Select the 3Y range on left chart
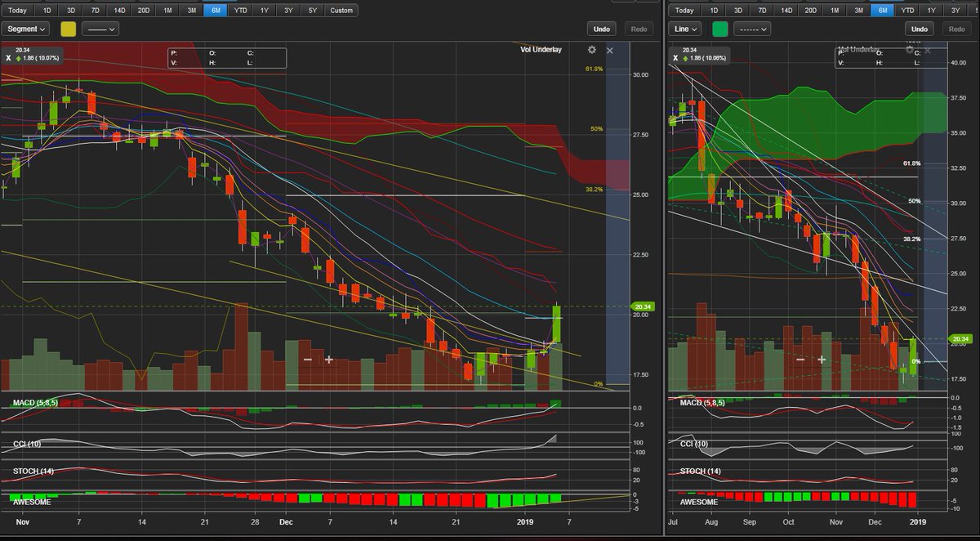Image resolution: width=980 pixels, height=541 pixels. click(x=289, y=10)
